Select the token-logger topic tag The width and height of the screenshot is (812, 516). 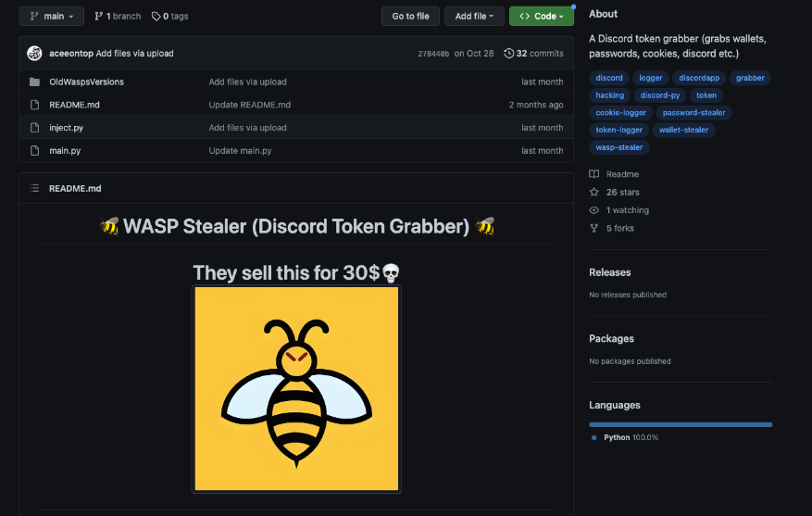point(618,130)
